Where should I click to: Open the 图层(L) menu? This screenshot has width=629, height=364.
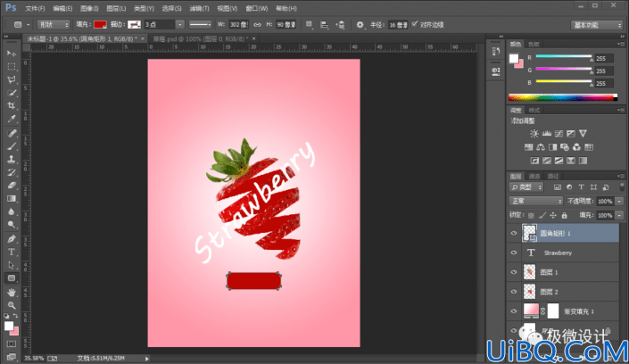pyautogui.click(x=116, y=8)
